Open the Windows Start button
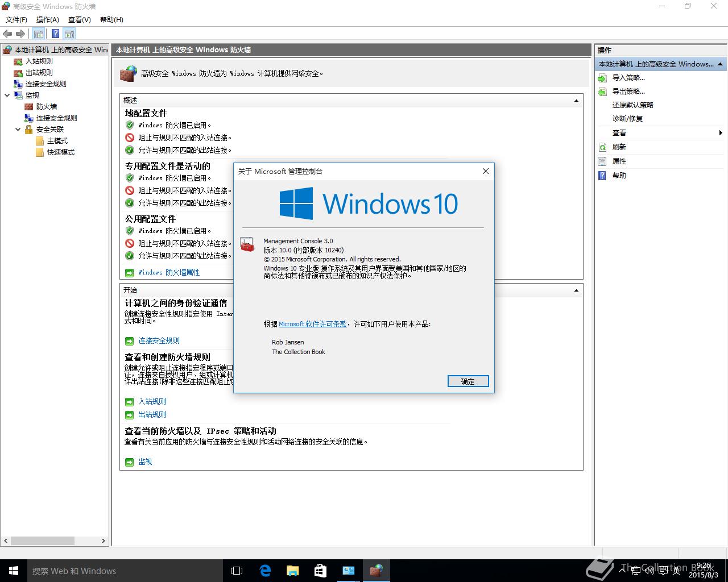Image resolution: width=728 pixels, height=582 pixels. 14,571
